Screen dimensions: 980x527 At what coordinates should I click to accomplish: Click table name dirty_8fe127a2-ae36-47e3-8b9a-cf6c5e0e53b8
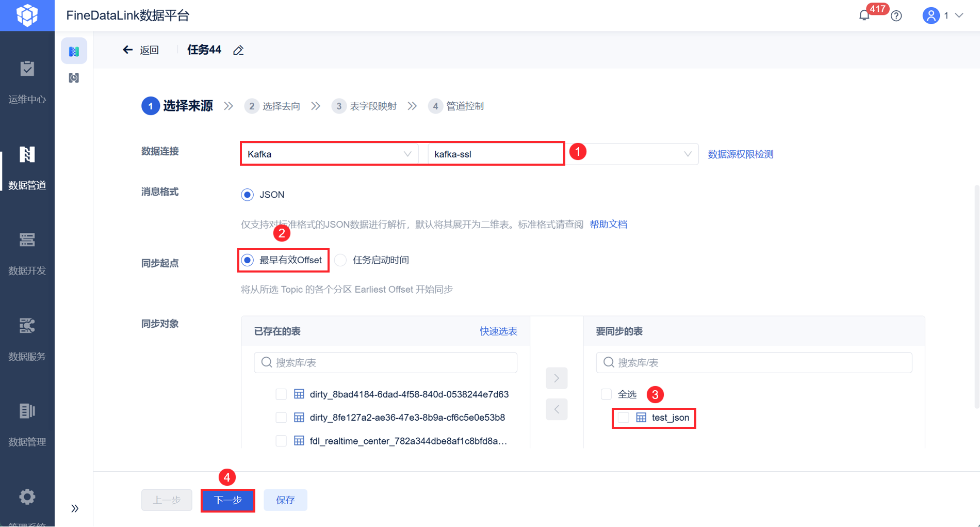click(407, 418)
